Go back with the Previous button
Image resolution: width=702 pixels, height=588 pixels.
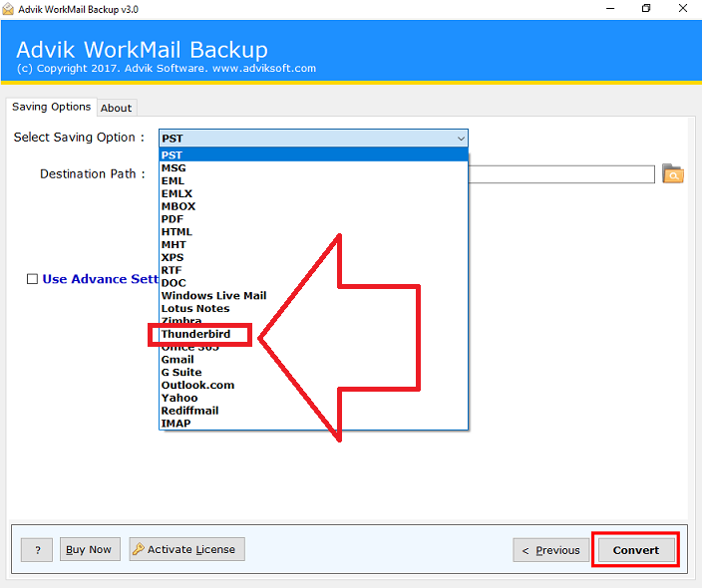point(551,550)
